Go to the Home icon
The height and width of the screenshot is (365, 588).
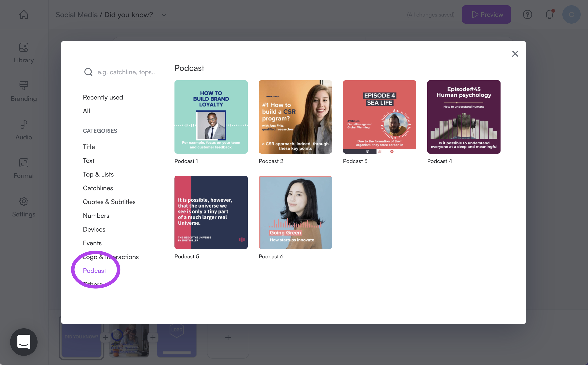(24, 14)
